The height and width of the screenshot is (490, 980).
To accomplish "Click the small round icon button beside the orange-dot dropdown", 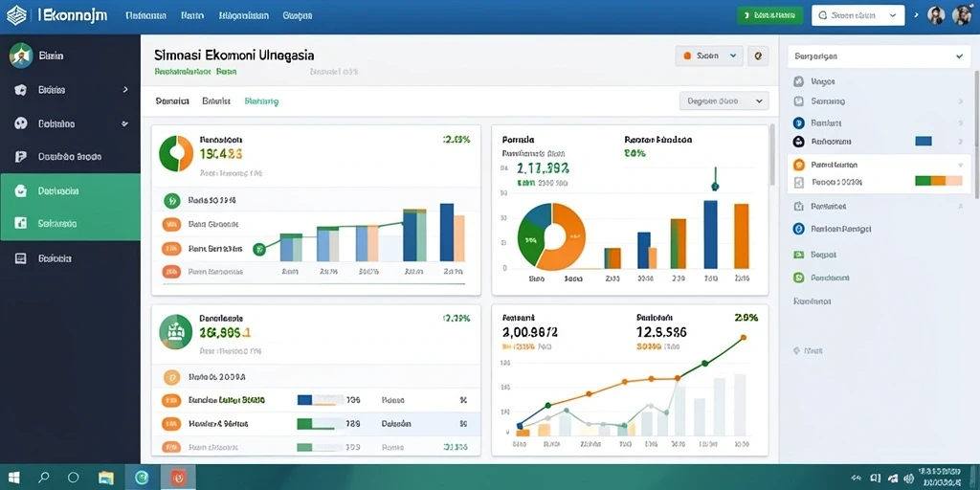I will coord(758,56).
